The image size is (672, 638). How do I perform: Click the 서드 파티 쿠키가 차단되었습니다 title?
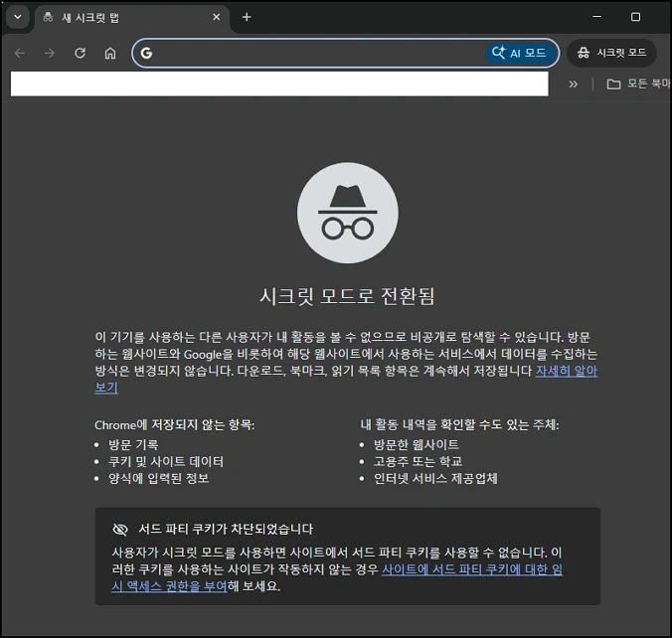point(226,529)
